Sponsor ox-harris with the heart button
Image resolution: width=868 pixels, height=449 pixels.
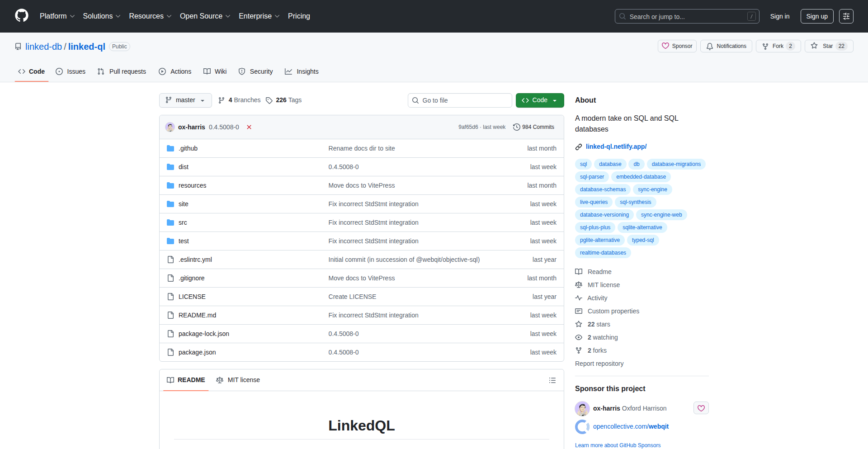tap(701, 408)
